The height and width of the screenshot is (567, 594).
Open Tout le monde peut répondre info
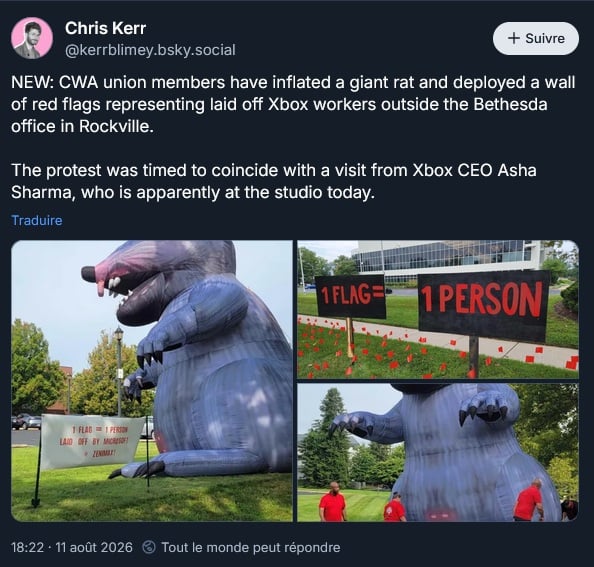tap(251, 547)
